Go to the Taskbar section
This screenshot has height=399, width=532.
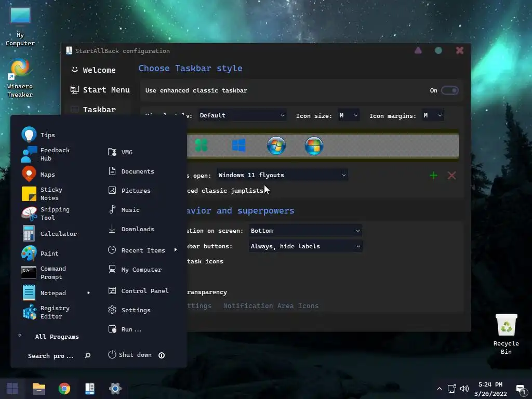[94, 110]
